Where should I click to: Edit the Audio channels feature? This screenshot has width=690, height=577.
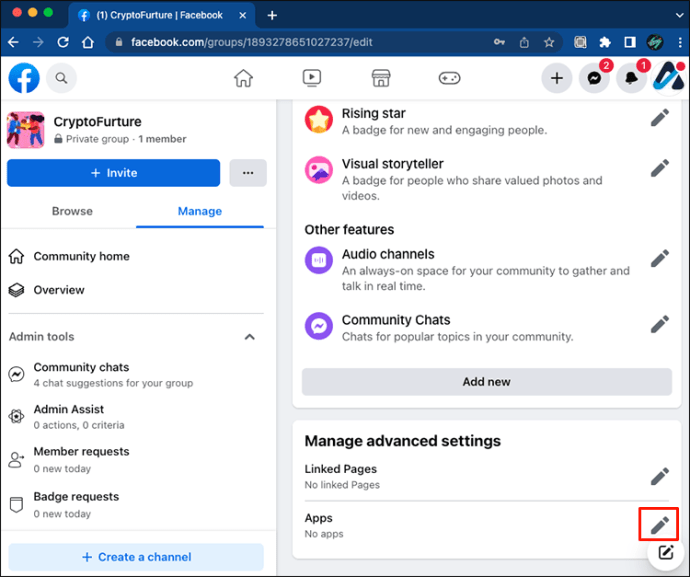[659, 259]
